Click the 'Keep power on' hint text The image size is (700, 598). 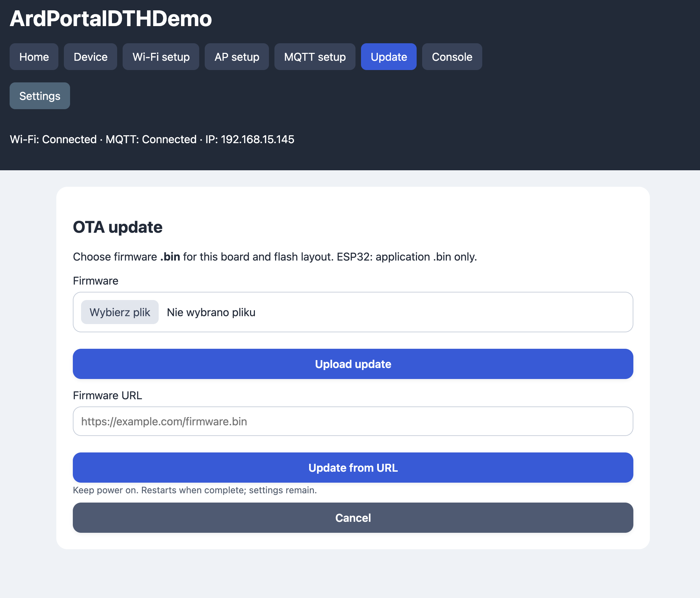click(x=195, y=490)
